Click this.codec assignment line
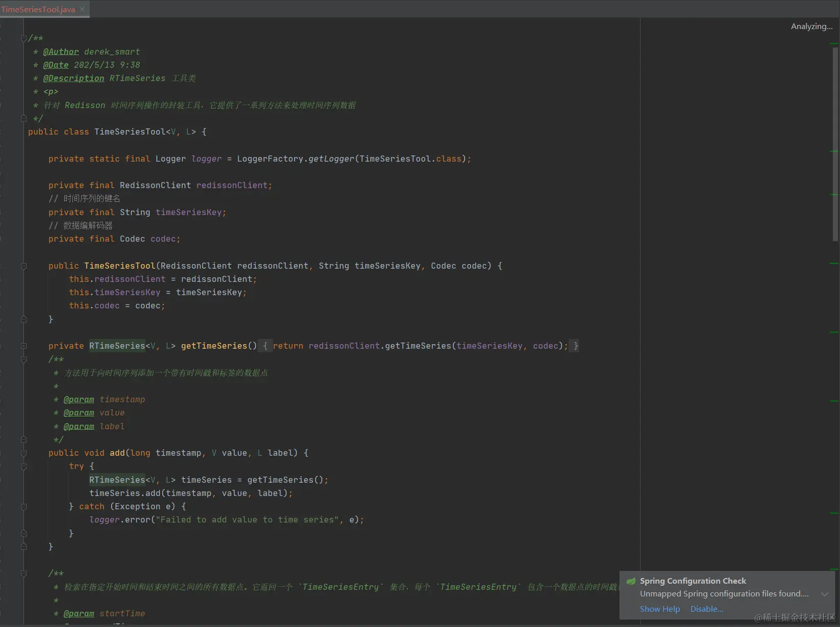The width and height of the screenshot is (840, 627). click(x=117, y=306)
